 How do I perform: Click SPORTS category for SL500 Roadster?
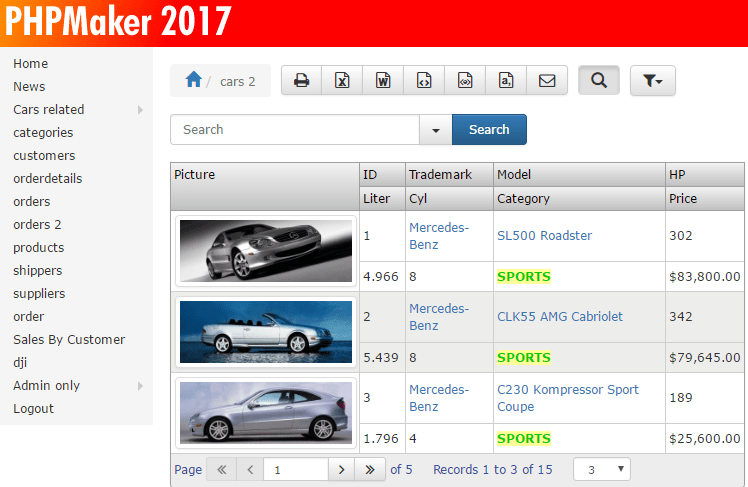pyautogui.click(x=524, y=277)
